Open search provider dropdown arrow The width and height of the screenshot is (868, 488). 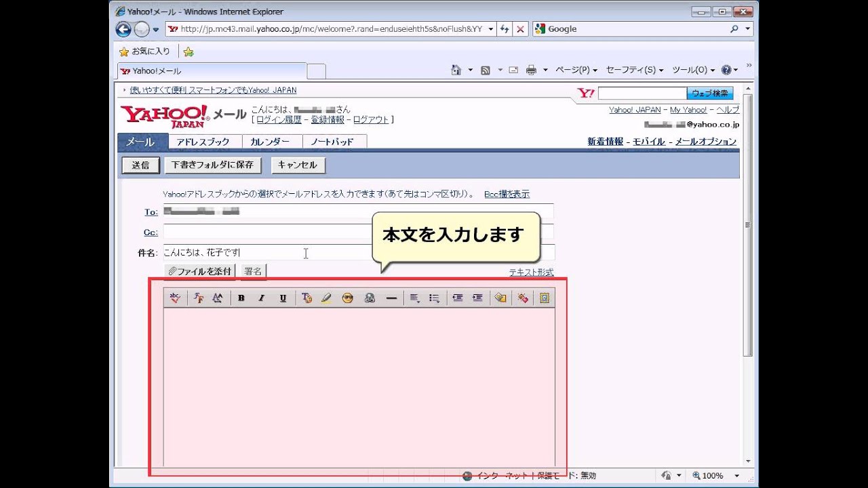pos(748,29)
